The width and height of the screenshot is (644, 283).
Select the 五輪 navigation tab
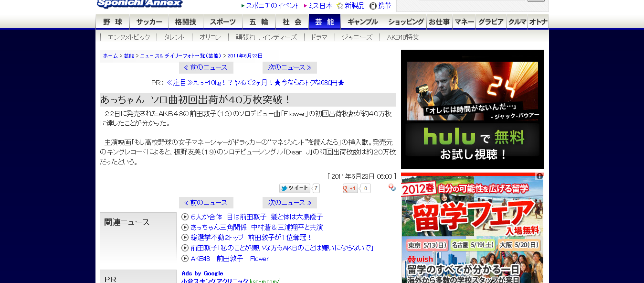[259, 22]
